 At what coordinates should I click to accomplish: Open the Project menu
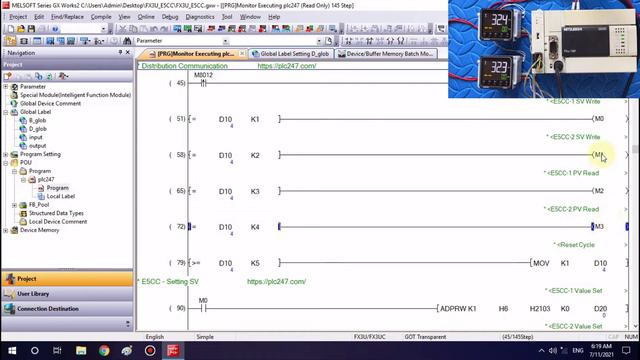(18, 17)
